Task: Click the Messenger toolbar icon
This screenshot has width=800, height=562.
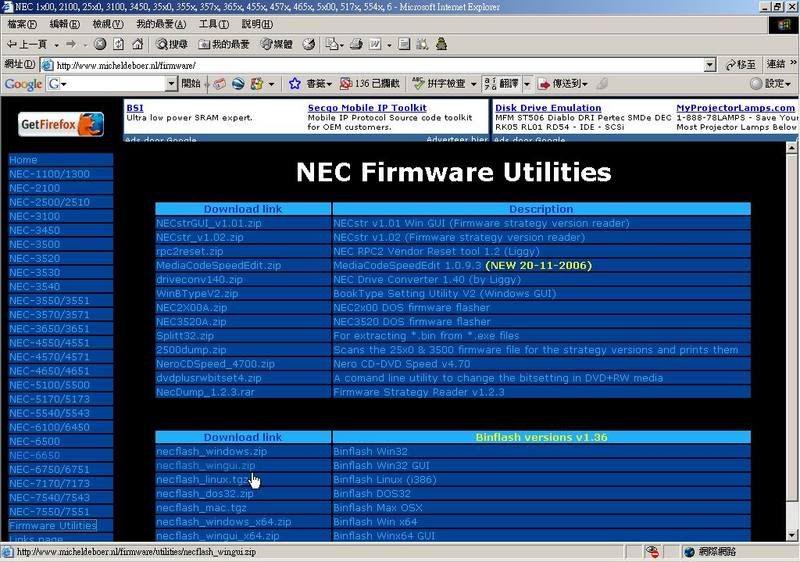Action: (442, 44)
